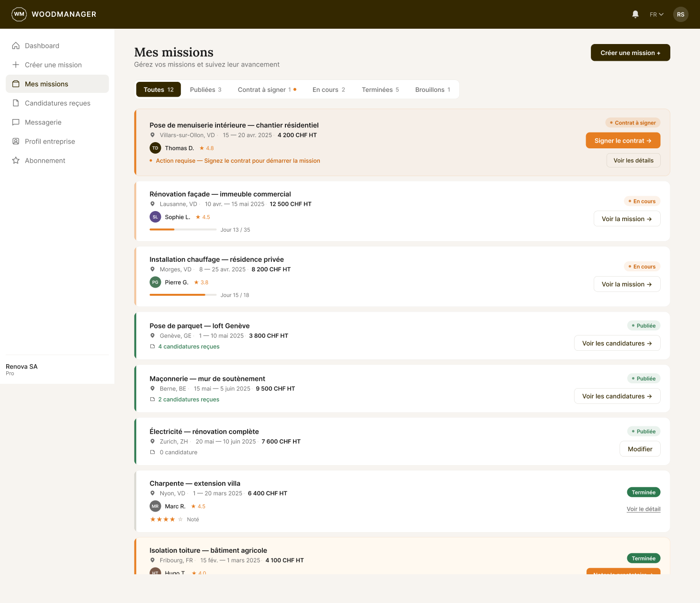Open the 4 candidatures reçues link
This screenshot has width=700, height=603.
189,346
